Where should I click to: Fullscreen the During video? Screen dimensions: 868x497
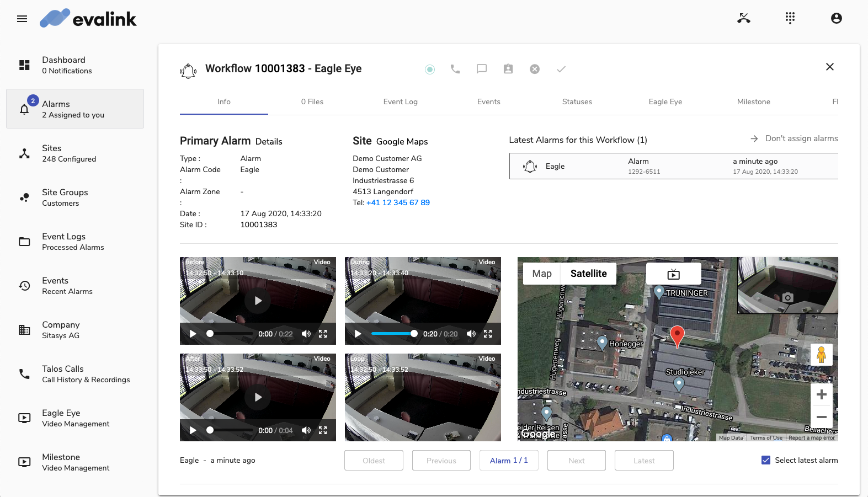click(x=488, y=334)
